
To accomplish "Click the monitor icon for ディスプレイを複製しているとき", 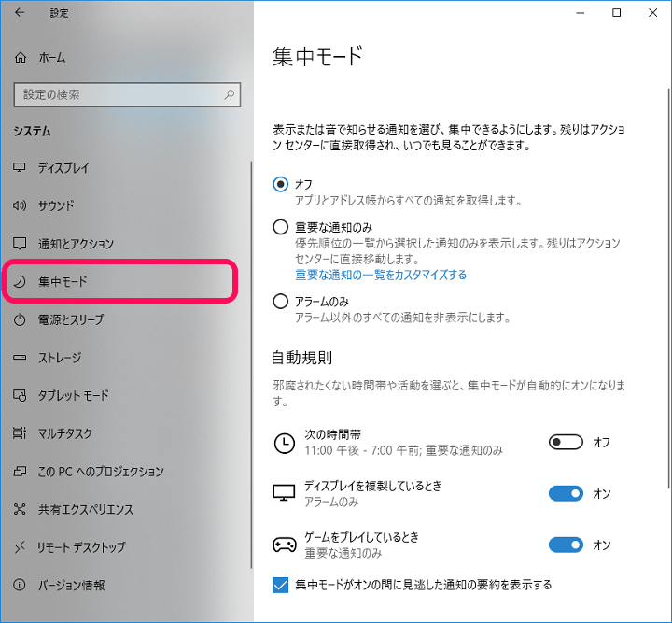I will click(284, 493).
